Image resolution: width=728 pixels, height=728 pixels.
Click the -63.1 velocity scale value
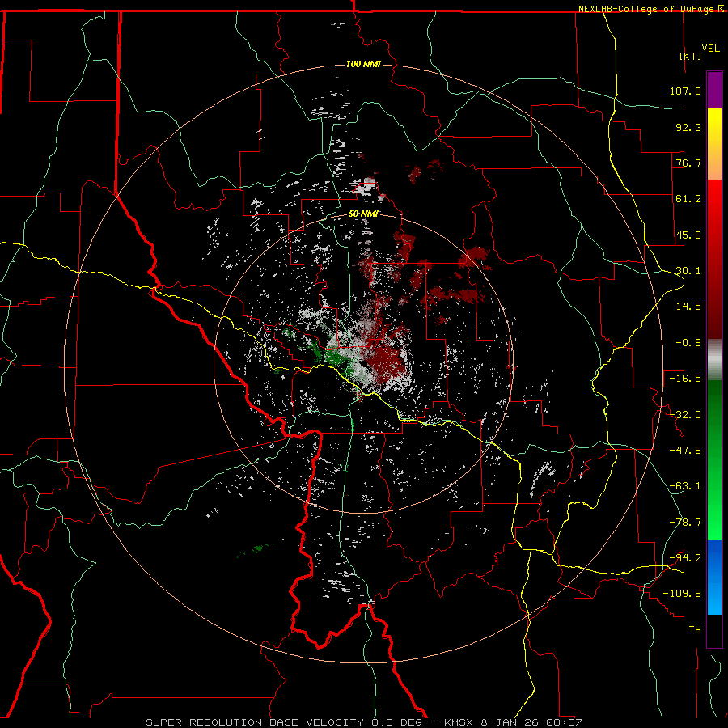tap(685, 486)
